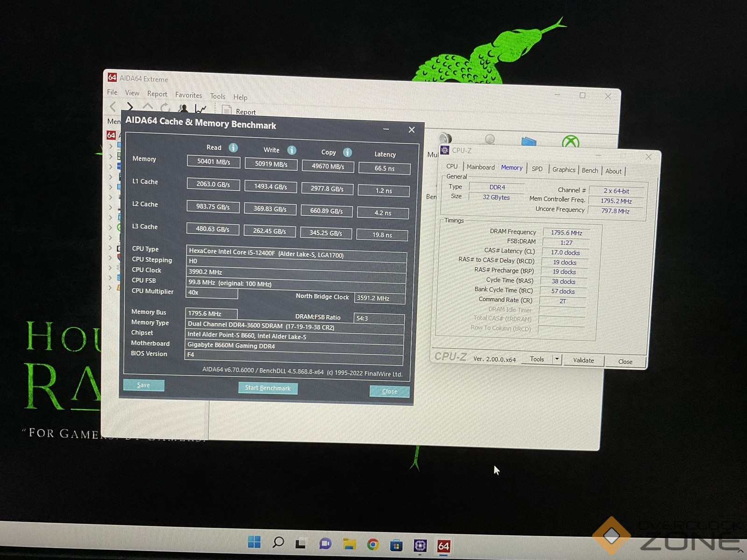
Task: Click the blue folder icon in AIDA64 panel
Action: click(529, 140)
